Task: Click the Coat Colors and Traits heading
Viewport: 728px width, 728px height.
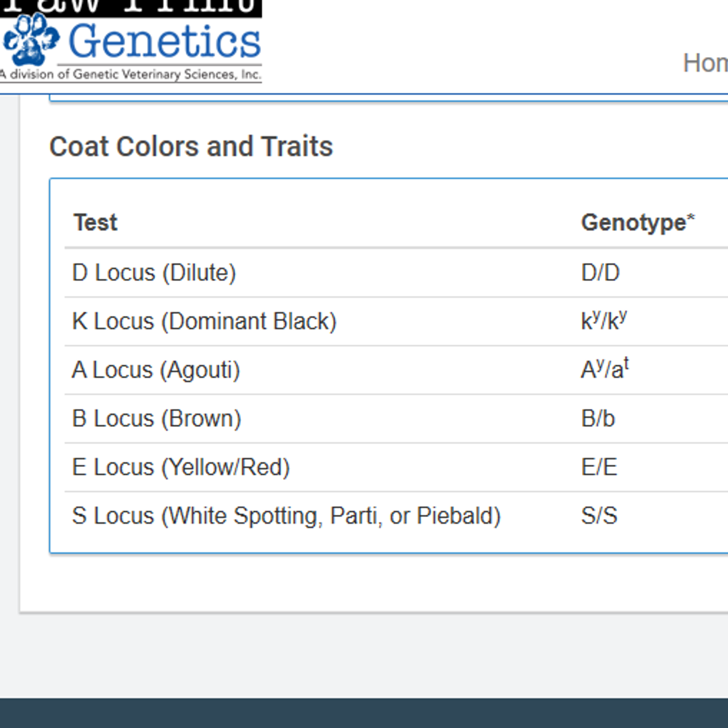Action: 191,147
